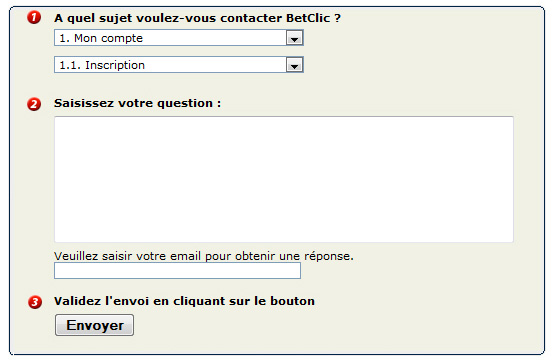Click the red step 2 badge icon
Viewport: 552px width, 364px height.
click(x=34, y=104)
